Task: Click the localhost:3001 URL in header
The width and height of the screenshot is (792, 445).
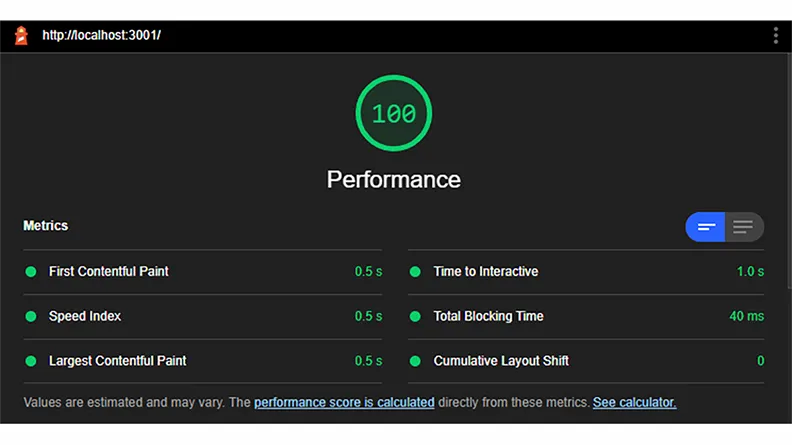Action: click(x=102, y=35)
